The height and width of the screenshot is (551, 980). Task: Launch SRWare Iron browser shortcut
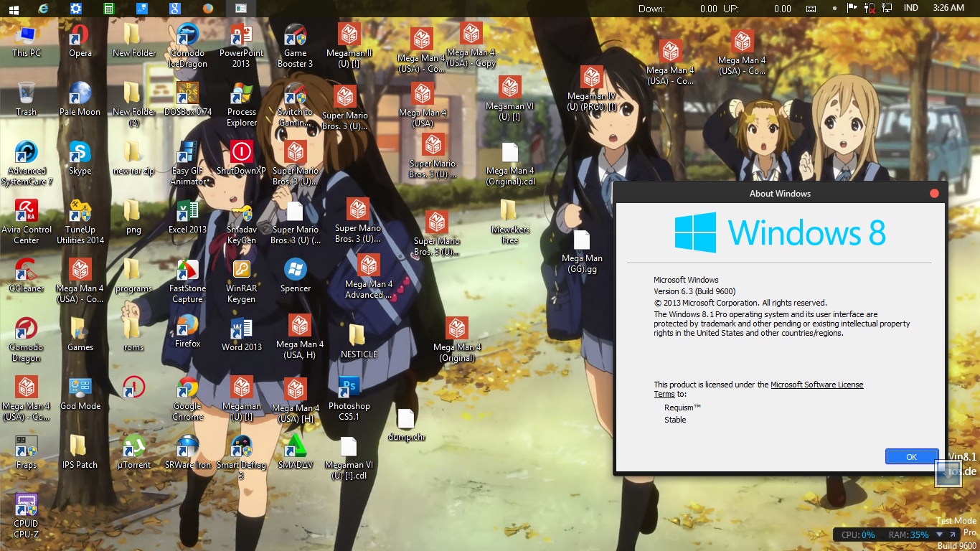pyautogui.click(x=188, y=452)
